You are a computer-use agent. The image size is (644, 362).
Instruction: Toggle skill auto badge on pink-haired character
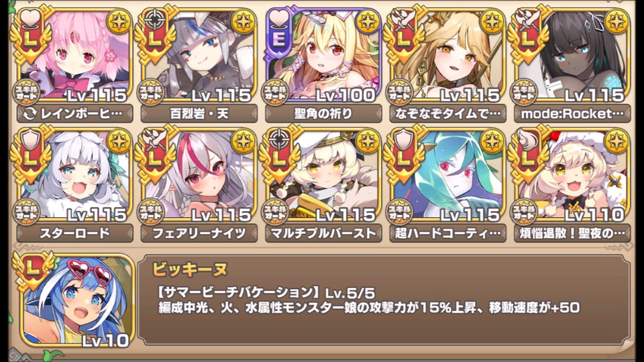27,93
